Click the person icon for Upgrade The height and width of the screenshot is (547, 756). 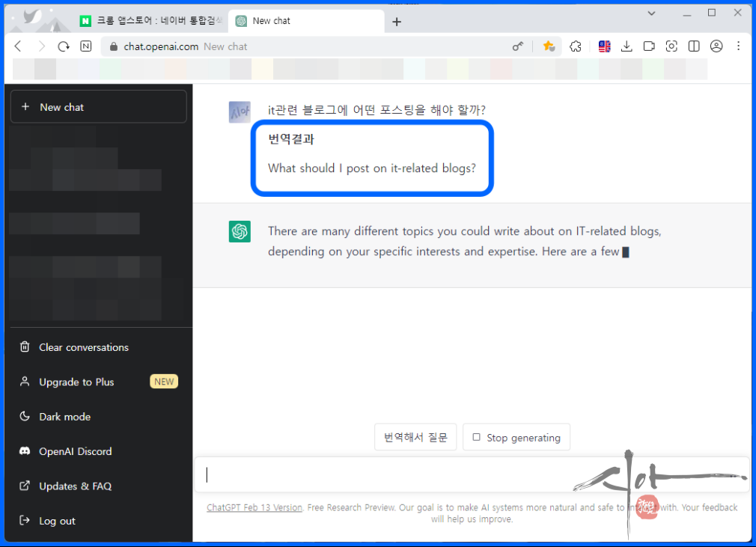point(25,382)
